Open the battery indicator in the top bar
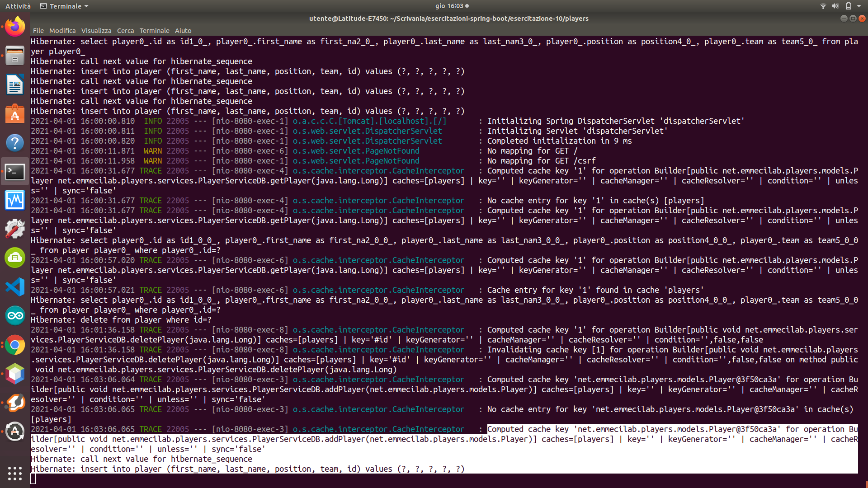This screenshot has width=868, height=488. point(849,6)
